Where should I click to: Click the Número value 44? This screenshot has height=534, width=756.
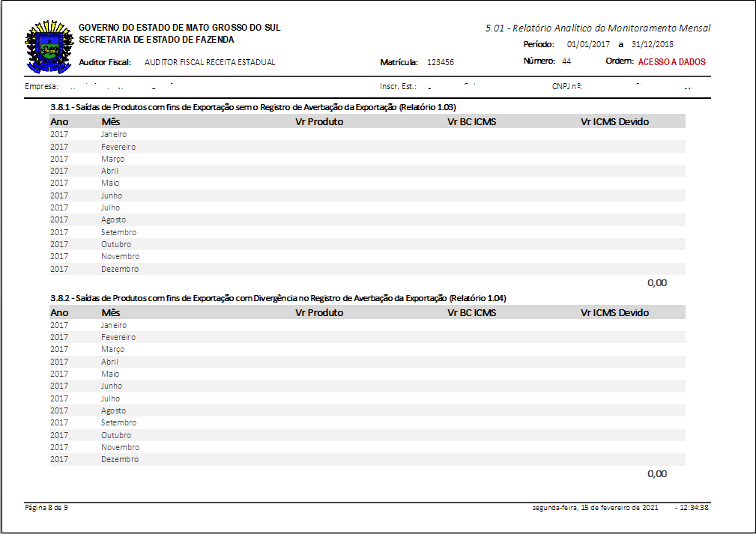coord(566,61)
